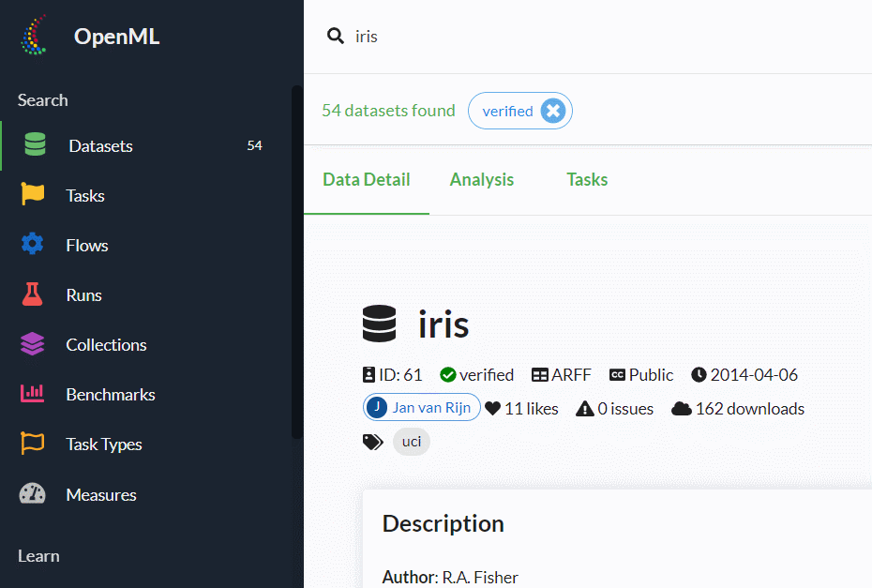Click the pink Benchmarks chart icon

tap(33, 394)
